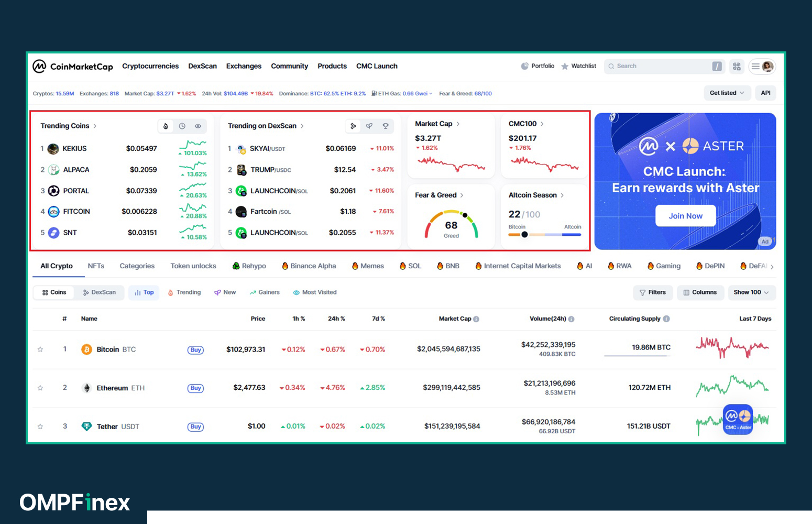Viewport: 812px width, 524px height.
Task: Click the KEKIUS coin icon
Action: [53, 149]
